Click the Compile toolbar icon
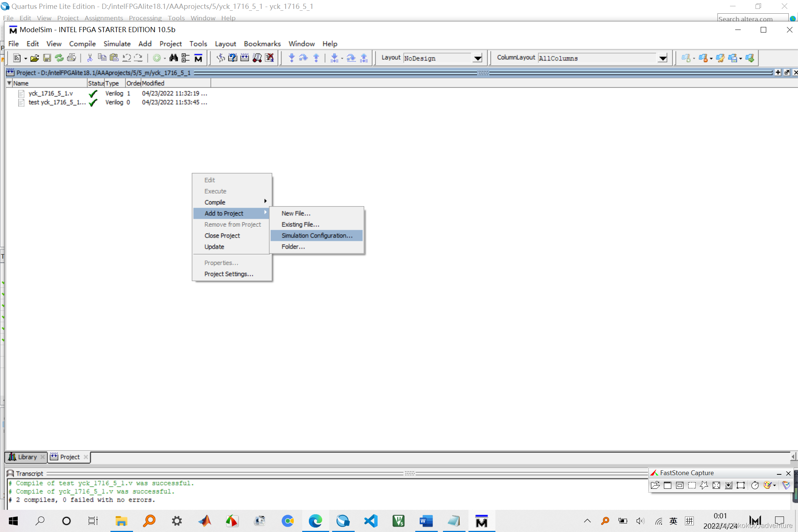Screen dimensions: 798x532 click(x=221, y=58)
